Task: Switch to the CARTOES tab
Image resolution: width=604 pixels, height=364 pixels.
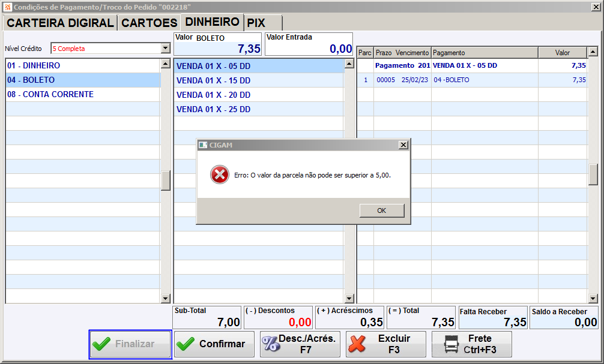Action: tap(149, 23)
